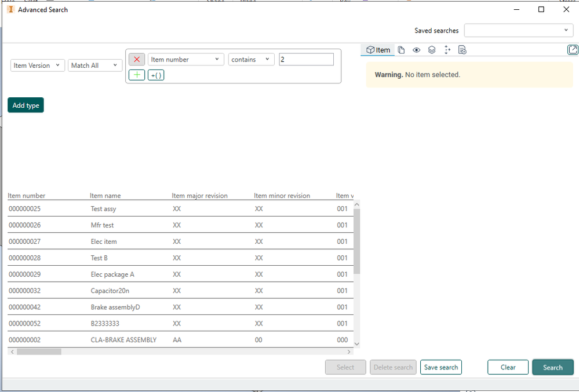This screenshot has width=579, height=392.
Task: Open the eye preview tab icon
Action: [x=417, y=50]
